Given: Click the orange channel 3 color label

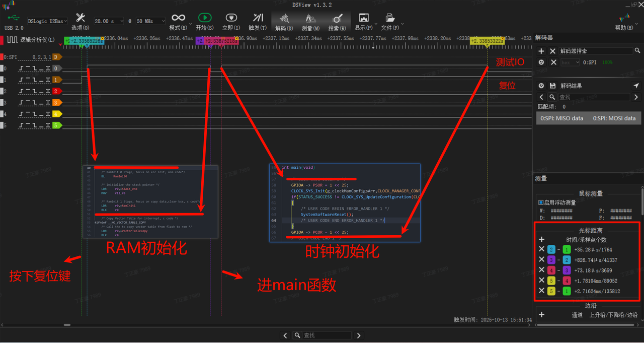Looking at the screenshot, I should click(x=57, y=103).
